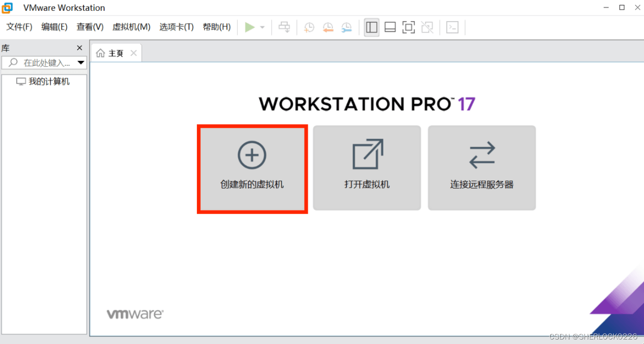Viewport: 644px width, 344px height.
Task: Close the 库 library panel
Action: (80, 48)
